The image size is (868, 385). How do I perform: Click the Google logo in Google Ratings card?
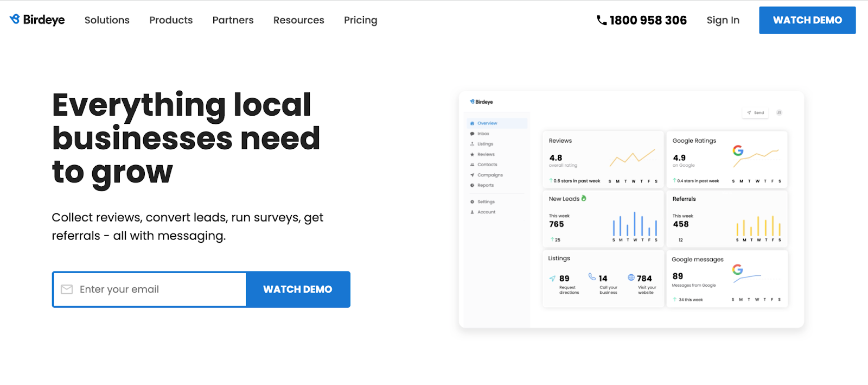(x=738, y=150)
